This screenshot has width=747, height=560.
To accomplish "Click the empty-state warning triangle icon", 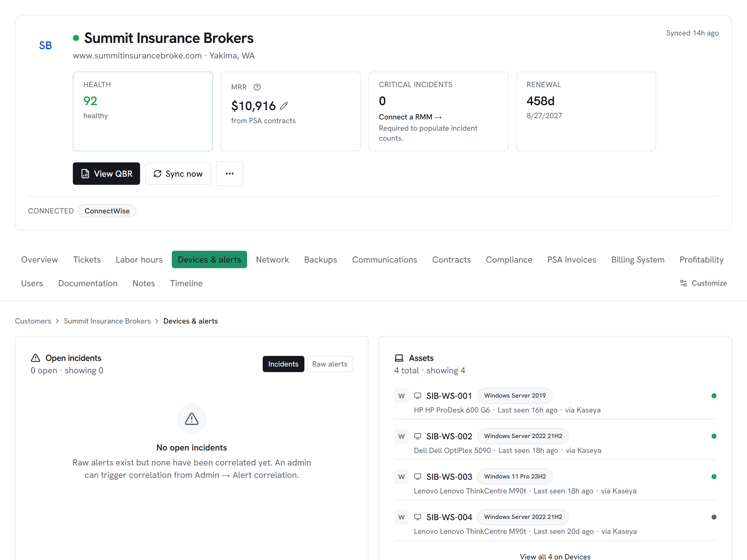I will pyautogui.click(x=191, y=419).
